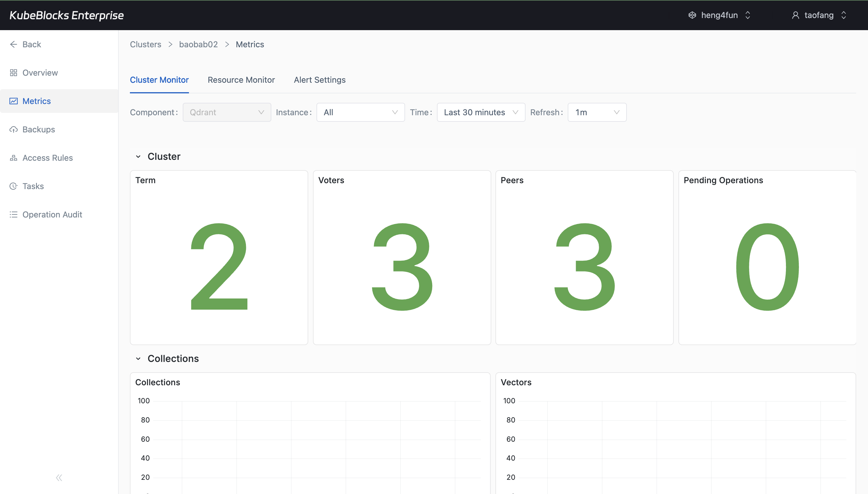Screen dimensions: 868x494
Task: Collapse the Collections section
Action: tap(138, 359)
